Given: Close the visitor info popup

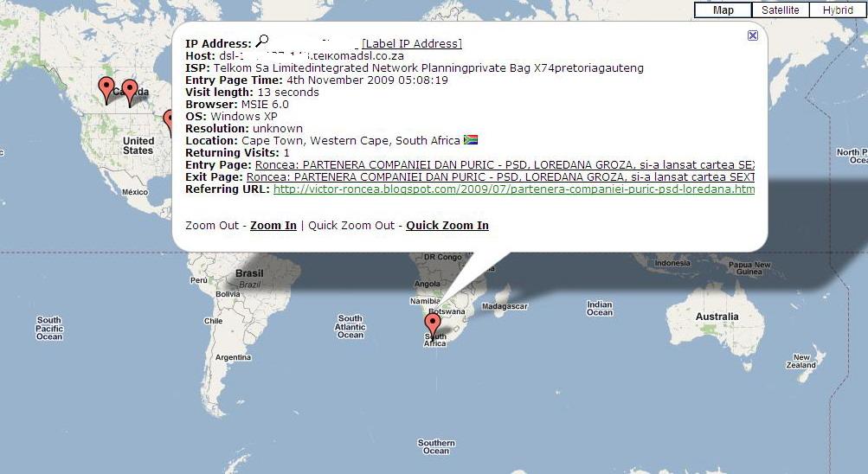Looking at the screenshot, I should point(752,35).
